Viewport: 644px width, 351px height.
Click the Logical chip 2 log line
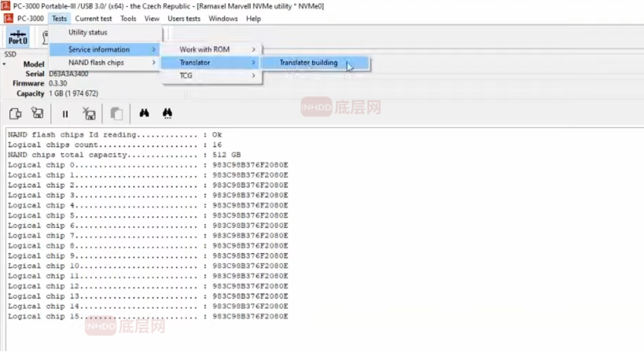click(x=148, y=186)
